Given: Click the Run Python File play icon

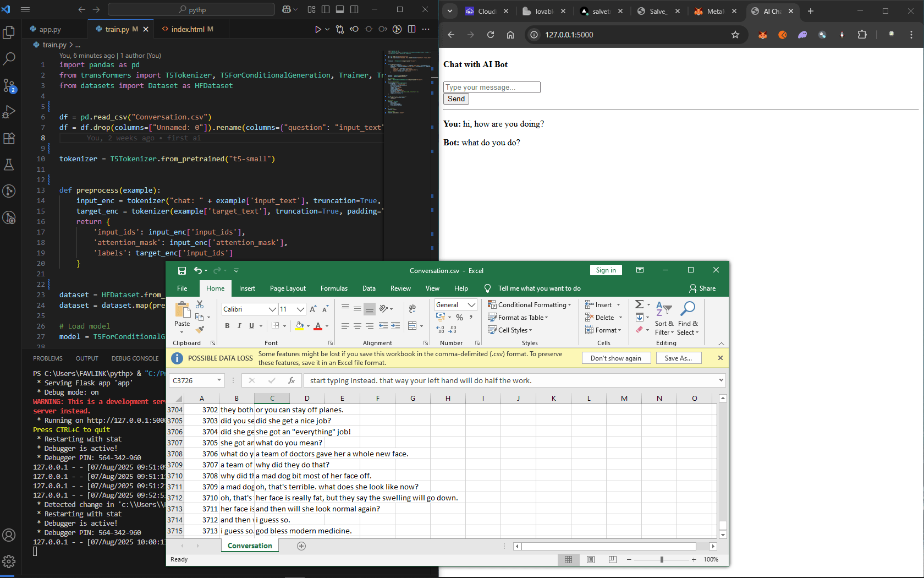Looking at the screenshot, I should click(318, 29).
